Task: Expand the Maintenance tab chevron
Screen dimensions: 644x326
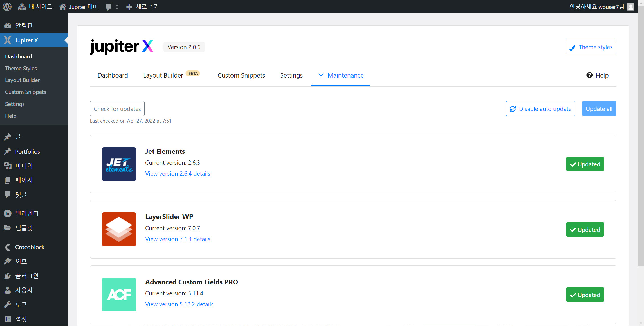Action: point(321,75)
